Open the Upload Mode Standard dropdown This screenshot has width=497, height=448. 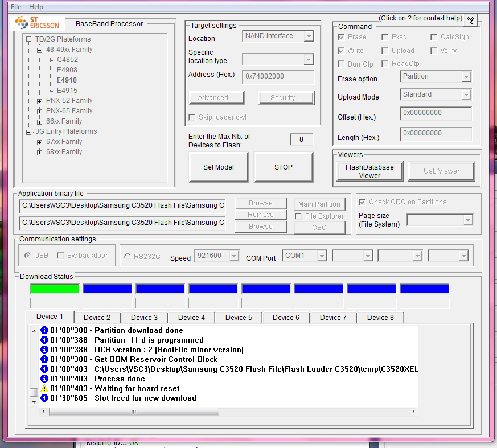coord(466,94)
